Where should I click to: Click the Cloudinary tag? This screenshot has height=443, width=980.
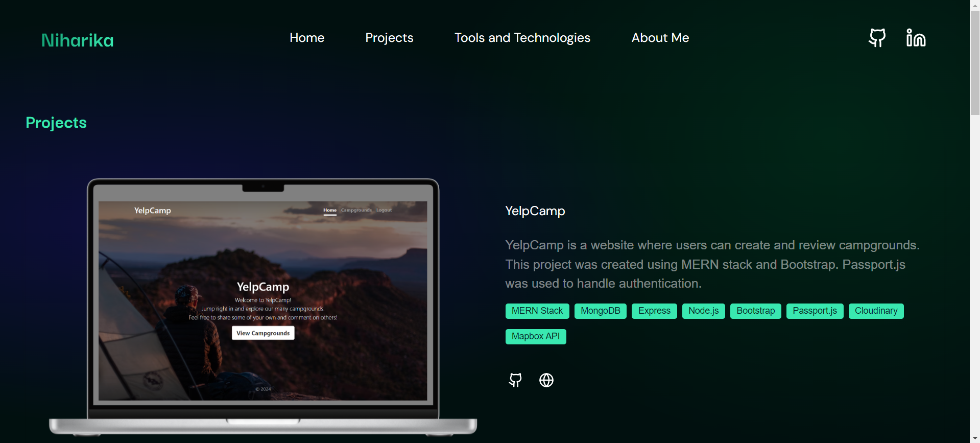(x=876, y=311)
